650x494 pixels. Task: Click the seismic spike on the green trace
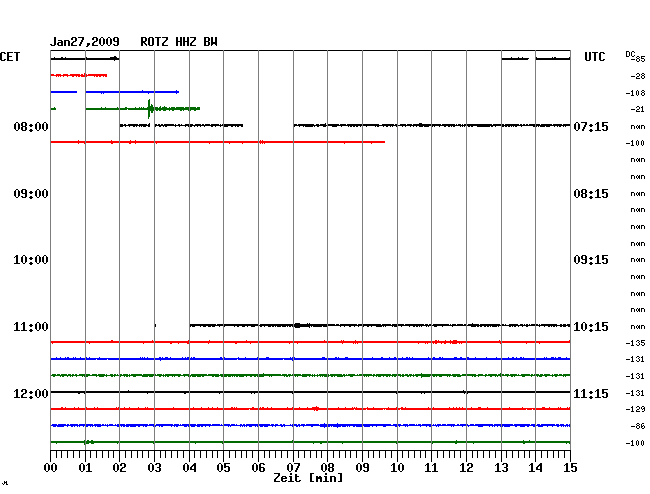[149, 109]
